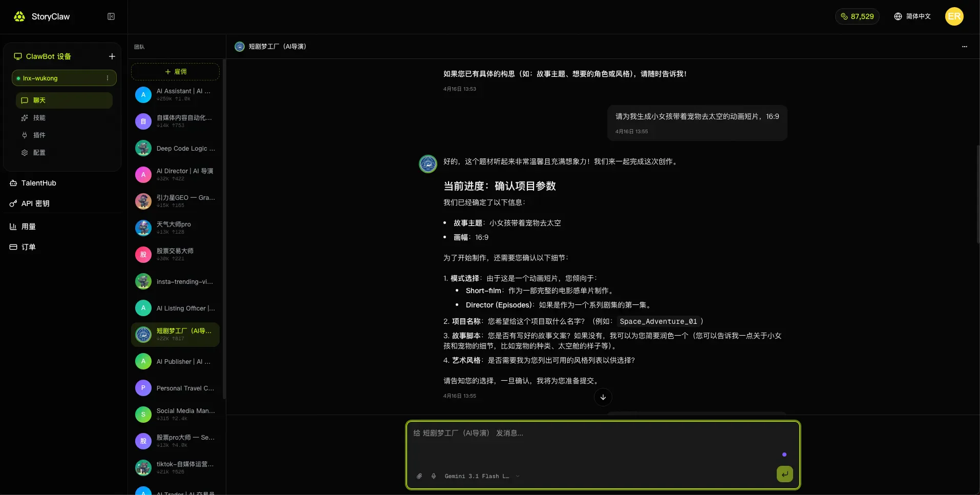Click the 团队 panel header label
This screenshot has width=980, height=495.
pyautogui.click(x=139, y=47)
